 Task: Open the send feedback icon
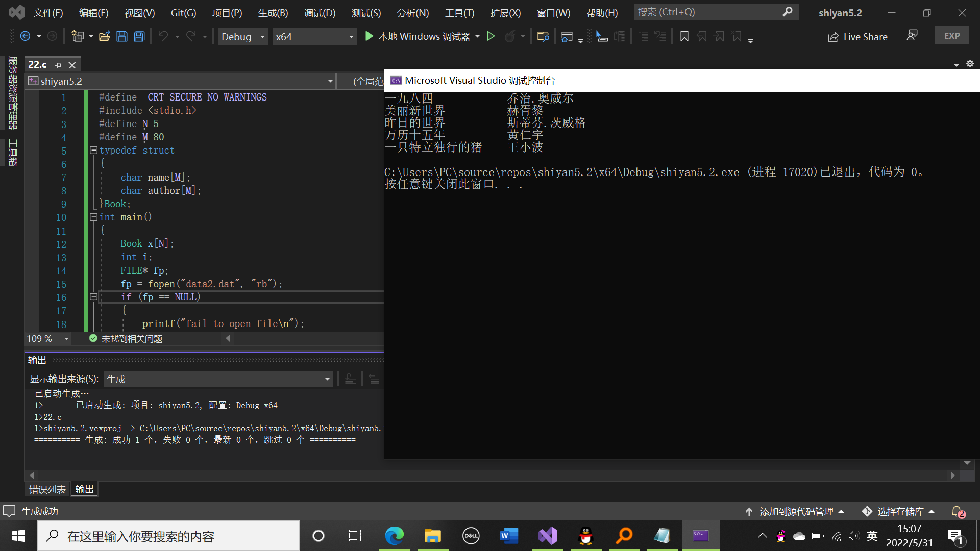[912, 35]
